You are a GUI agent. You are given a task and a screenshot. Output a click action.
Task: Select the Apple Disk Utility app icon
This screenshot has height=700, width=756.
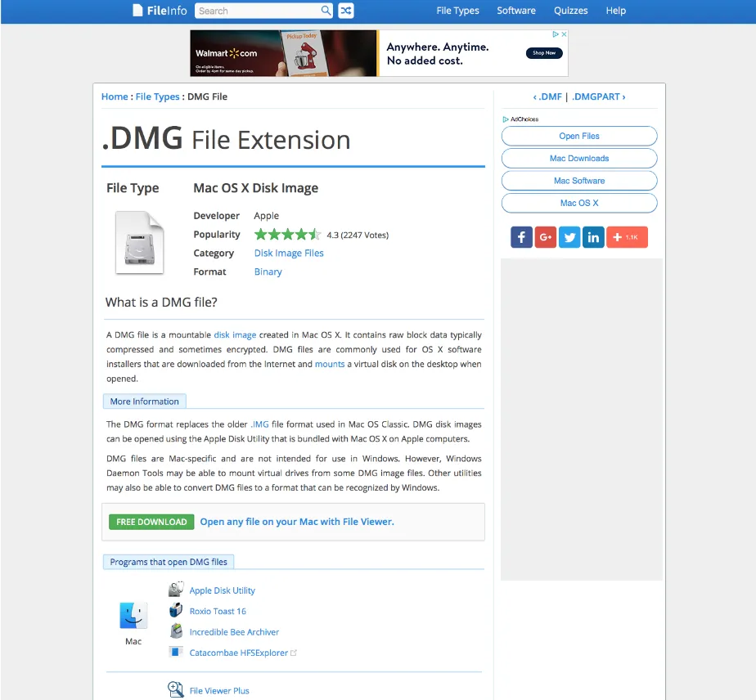176,589
